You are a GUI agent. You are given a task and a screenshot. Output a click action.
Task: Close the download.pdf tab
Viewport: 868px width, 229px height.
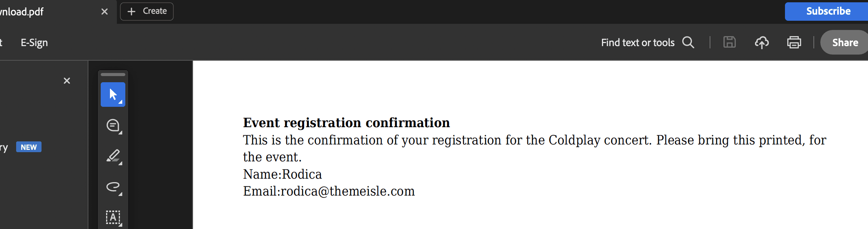105,12
